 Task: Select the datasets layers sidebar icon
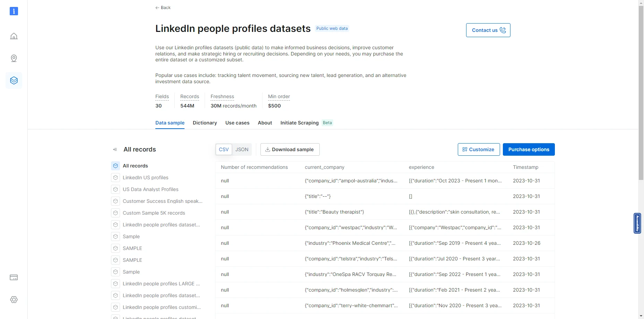14,80
